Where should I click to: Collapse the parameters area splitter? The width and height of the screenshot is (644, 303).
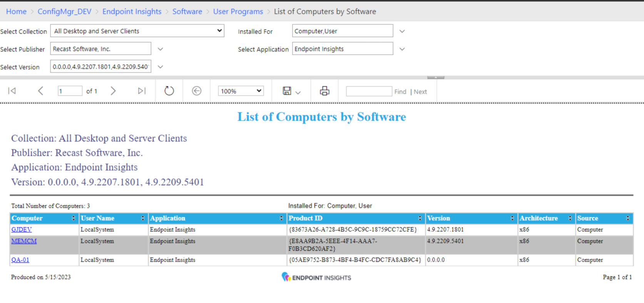(435, 77)
